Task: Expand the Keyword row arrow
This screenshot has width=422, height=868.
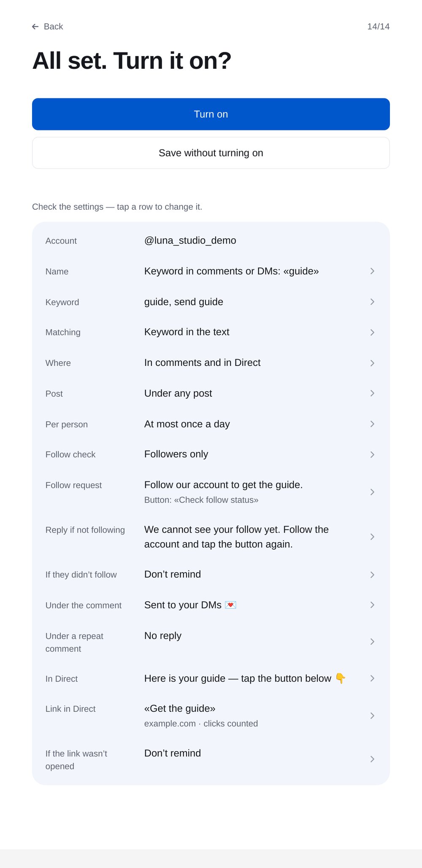Action: pyautogui.click(x=372, y=302)
